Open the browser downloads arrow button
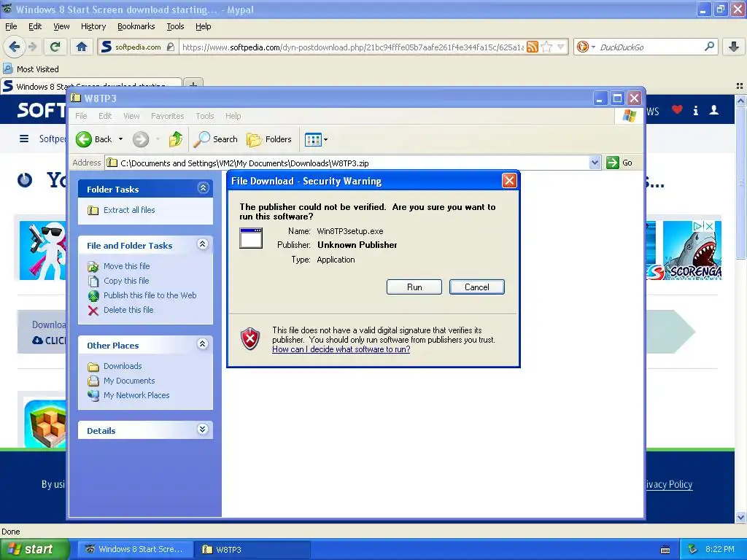 click(734, 47)
